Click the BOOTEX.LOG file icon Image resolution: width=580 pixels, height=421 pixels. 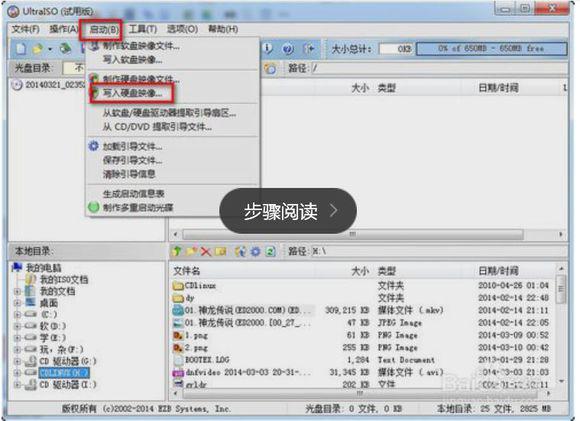click(x=178, y=360)
